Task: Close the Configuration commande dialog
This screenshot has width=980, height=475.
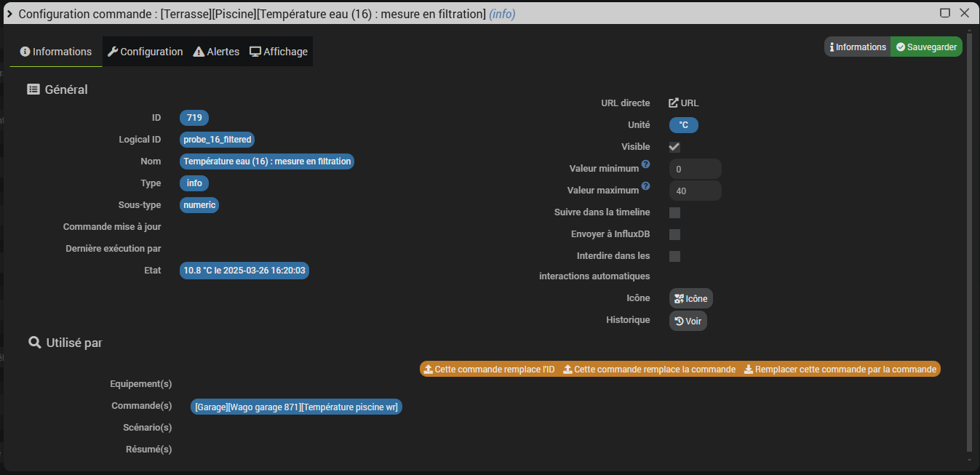Action: pos(965,13)
